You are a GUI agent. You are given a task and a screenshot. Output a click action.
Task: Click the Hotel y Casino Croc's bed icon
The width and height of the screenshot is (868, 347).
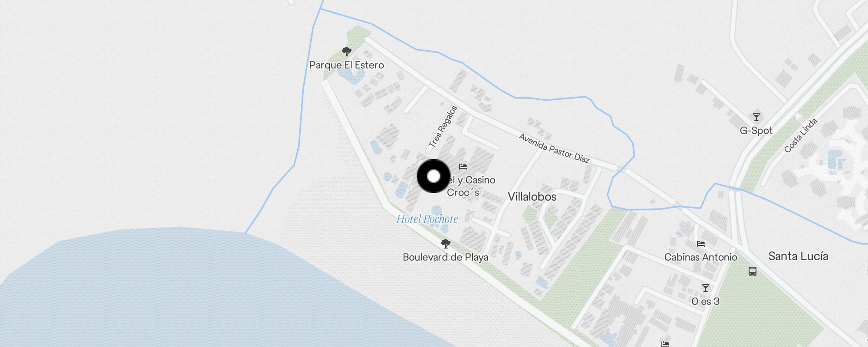463,167
